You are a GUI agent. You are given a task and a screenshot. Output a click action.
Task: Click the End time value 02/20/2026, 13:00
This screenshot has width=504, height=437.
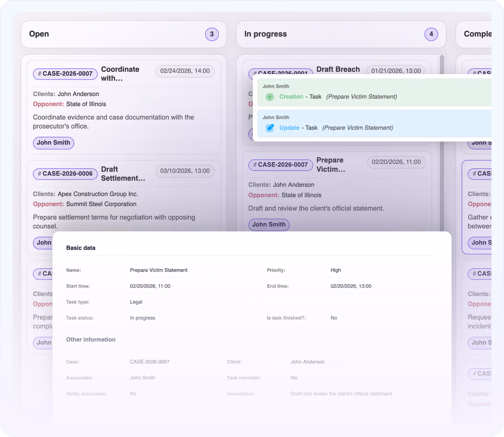click(351, 286)
